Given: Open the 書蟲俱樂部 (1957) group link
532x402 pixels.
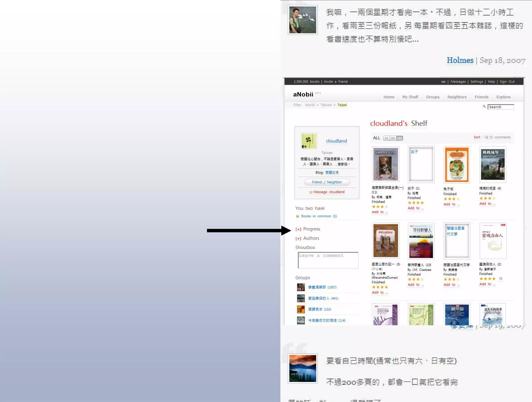Looking at the screenshot, I should [x=322, y=287].
